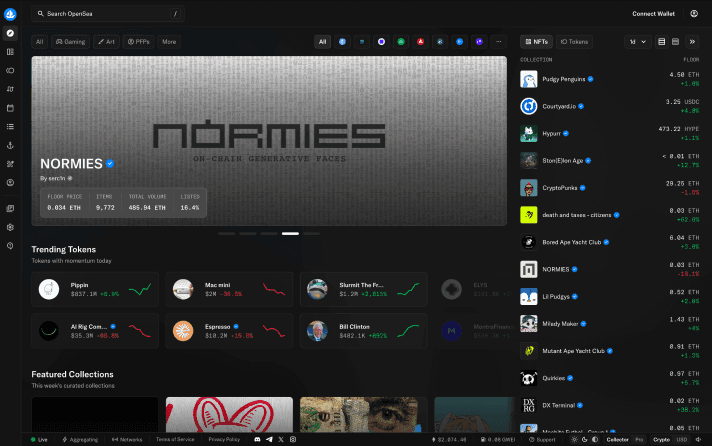This screenshot has width=712, height=446.
Task: Click the Ethereum chain filter icon
Action: tap(342, 42)
